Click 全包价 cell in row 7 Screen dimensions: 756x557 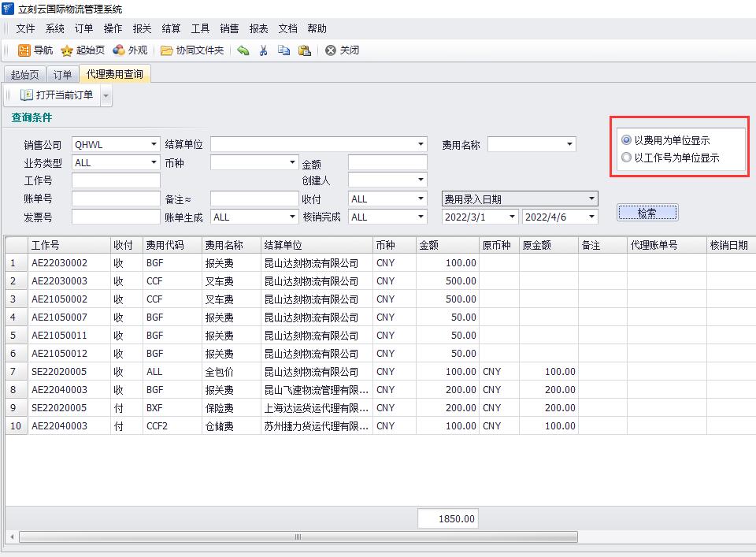point(231,372)
